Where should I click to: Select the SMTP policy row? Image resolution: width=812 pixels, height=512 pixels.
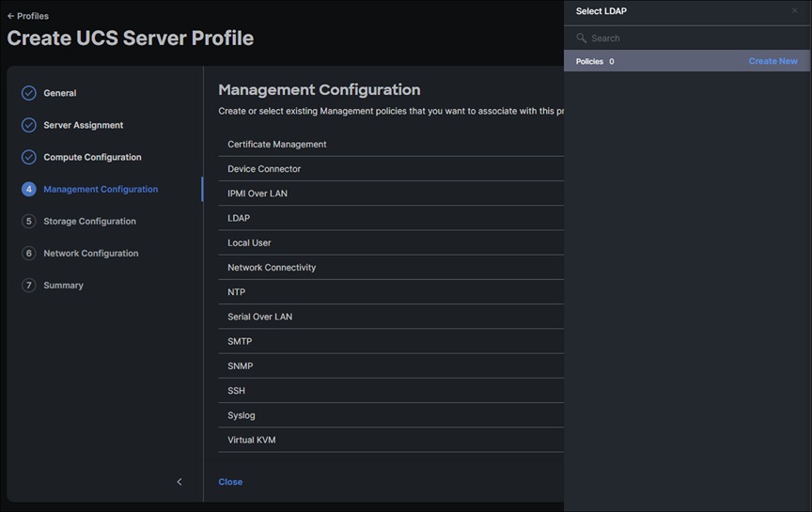tap(391, 342)
